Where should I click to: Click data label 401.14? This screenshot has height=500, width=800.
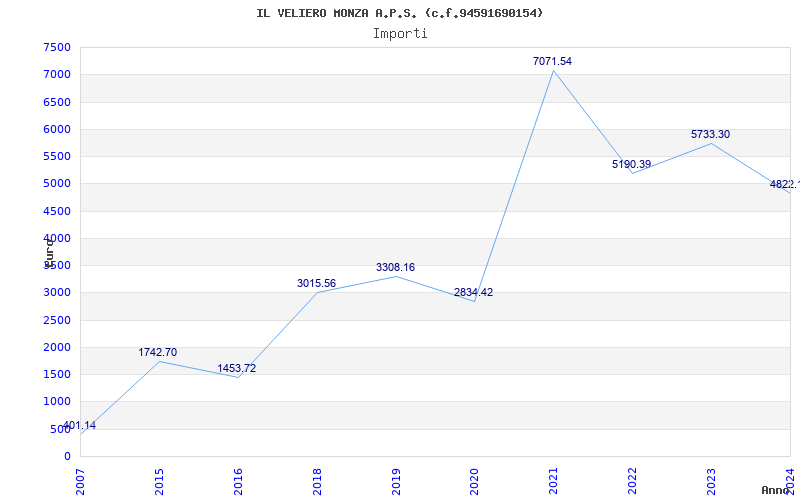pos(79,426)
